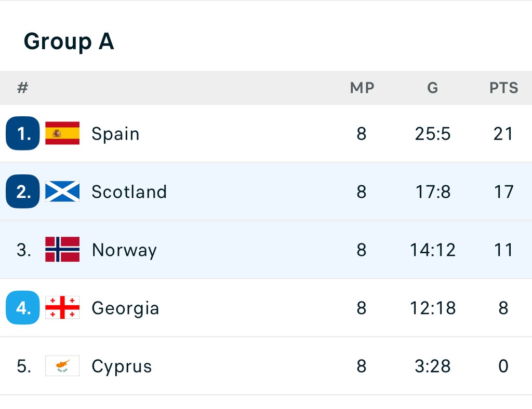The height and width of the screenshot is (409, 532).
Task: Click Spain's 25:5 goals score
Action: tap(433, 134)
